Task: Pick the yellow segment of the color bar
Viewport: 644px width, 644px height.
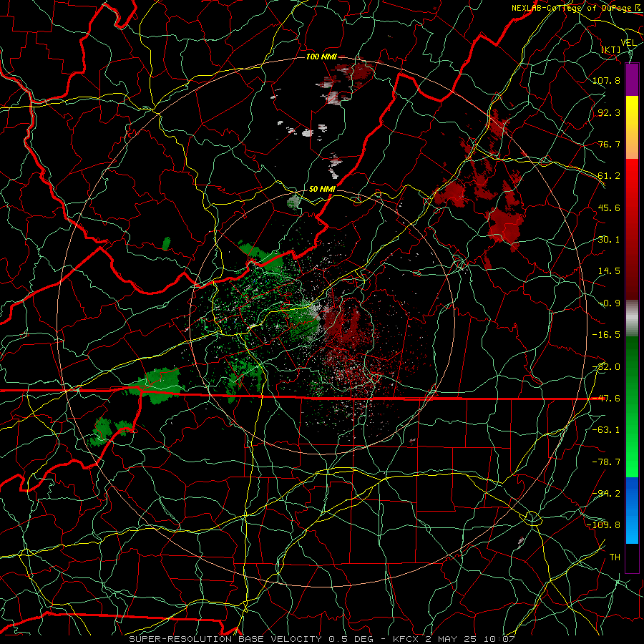Action: pos(632,127)
